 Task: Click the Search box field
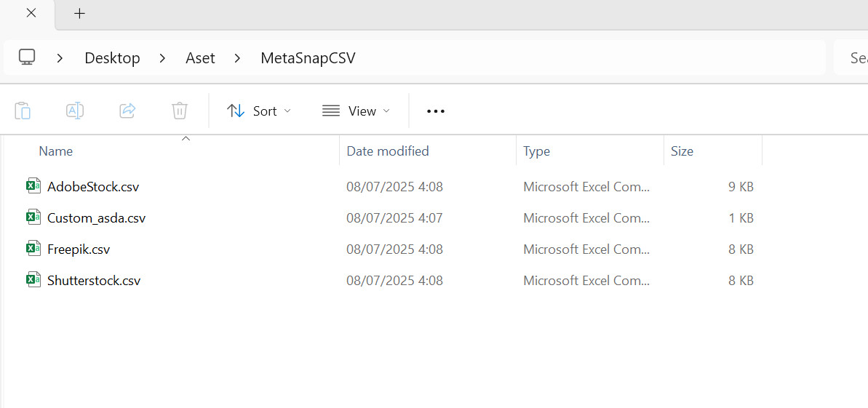[851, 57]
